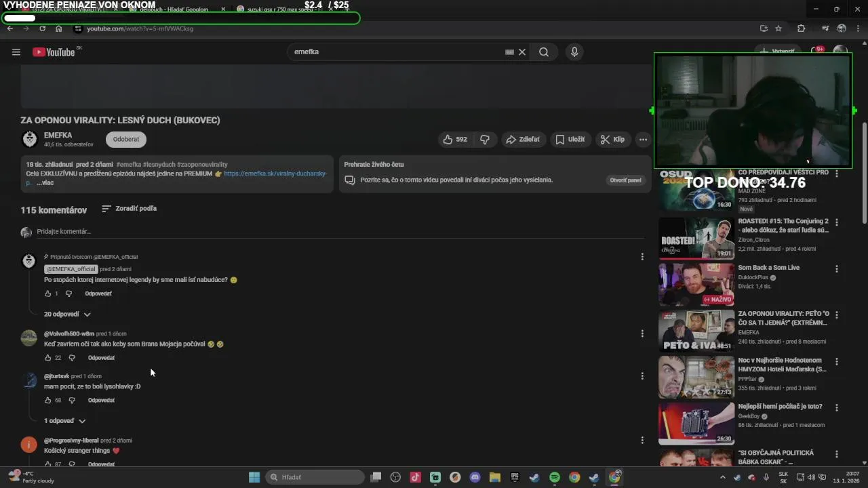The width and height of the screenshot is (868, 488).
Task: Open Chrome three-dot menu
Action: [858, 28]
